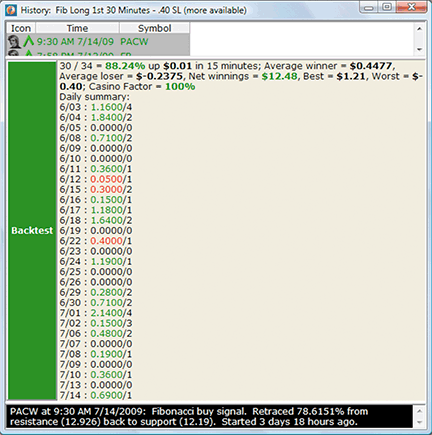Click the green up arrow beside 9:30 AM
Screen dimensions: 432x435
click(29, 41)
